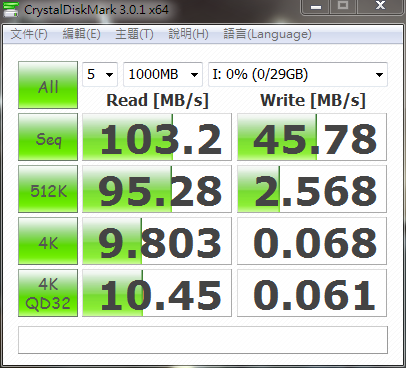The width and height of the screenshot is (406, 368).
Task: Open the 文件(F) menu
Action: 29,34
